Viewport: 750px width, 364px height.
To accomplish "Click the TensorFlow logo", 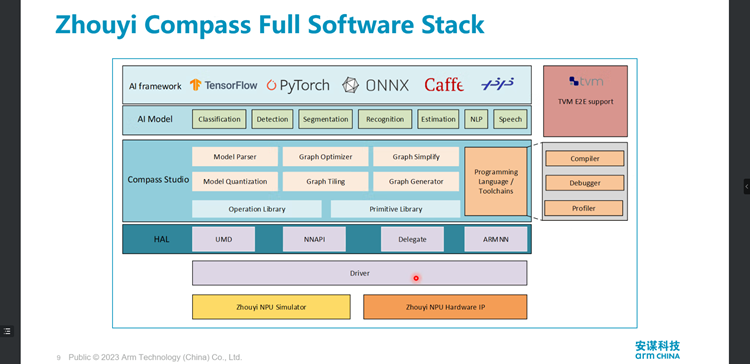I will pyautogui.click(x=223, y=85).
